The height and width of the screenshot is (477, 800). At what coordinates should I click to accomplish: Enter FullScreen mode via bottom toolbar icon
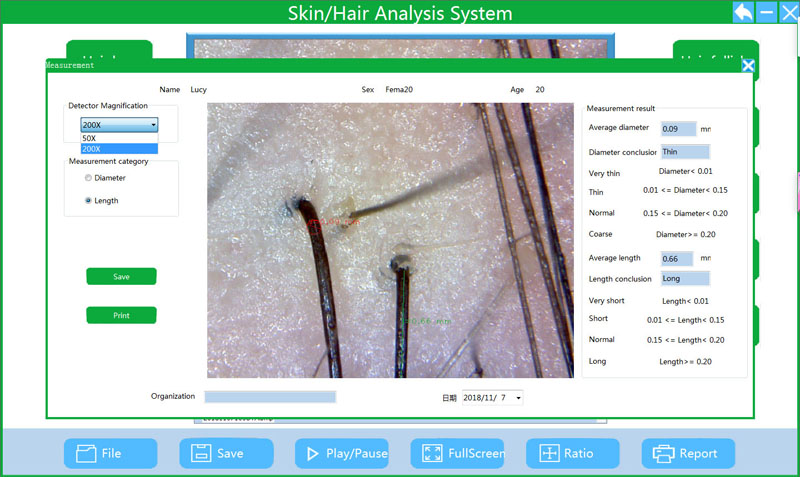(432, 454)
